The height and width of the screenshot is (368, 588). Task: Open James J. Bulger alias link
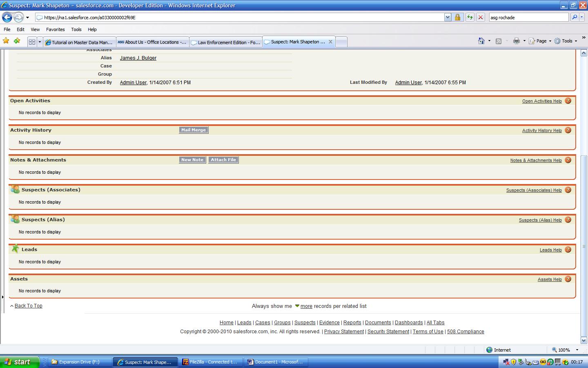pyautogui.click(x=138, y=58)
